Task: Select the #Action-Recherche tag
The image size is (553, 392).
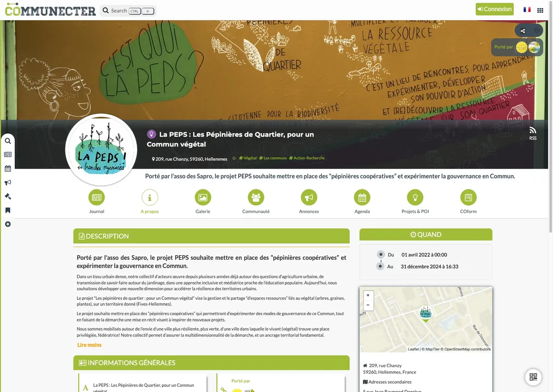Action: point(307,158)
